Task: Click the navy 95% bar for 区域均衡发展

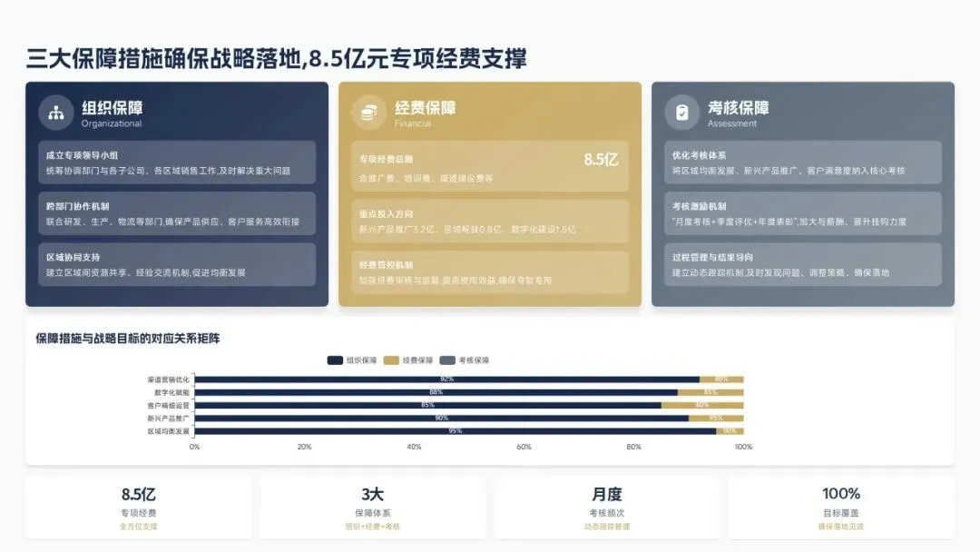Action: pos(455,431)
